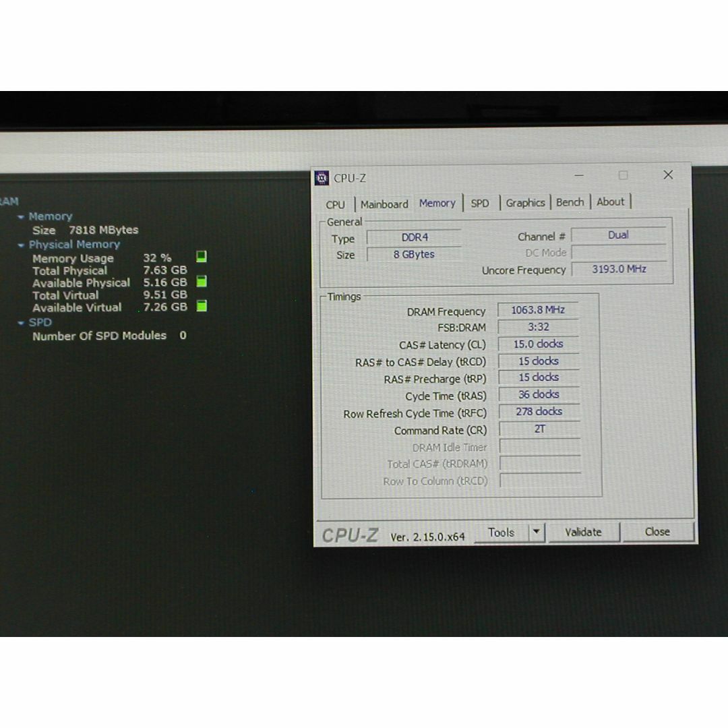
Task: Click the DC Mode empty field
Action: (619, 252)
